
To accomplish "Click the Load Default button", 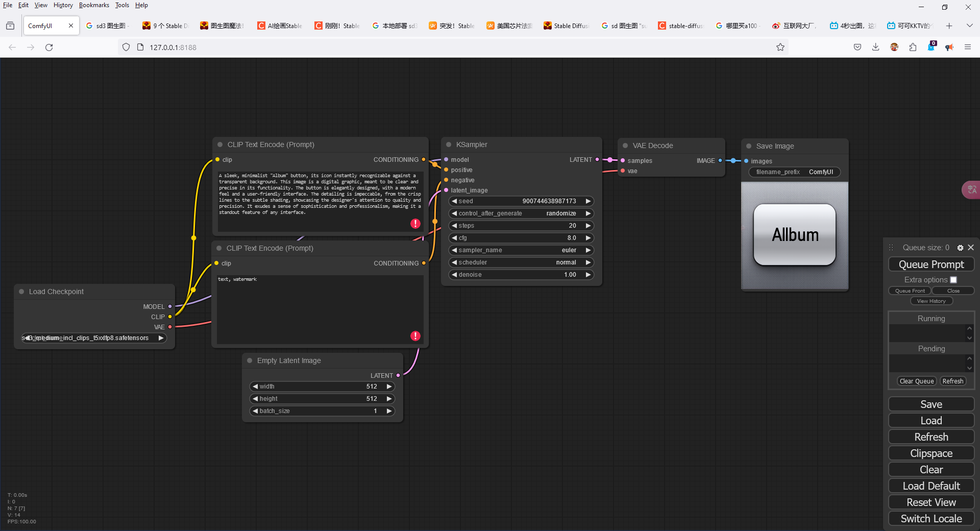I will [x=931, y=486].
